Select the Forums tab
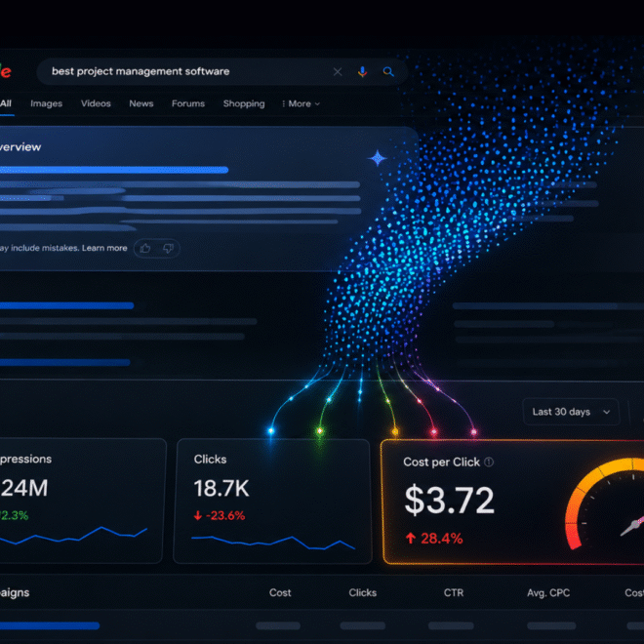This screenshot has height=644, width=644. pyautogui.click(x=188, y=103)
